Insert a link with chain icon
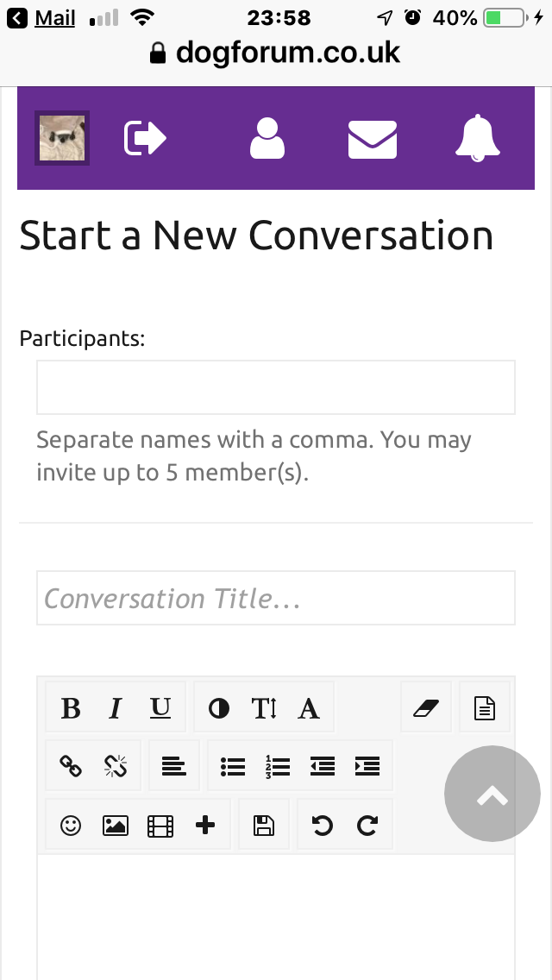 coord(71,766)
